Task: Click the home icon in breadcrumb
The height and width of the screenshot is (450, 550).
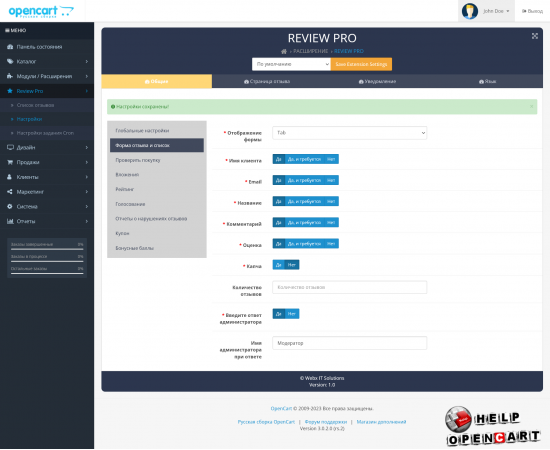Action: (x=284, y=51)
